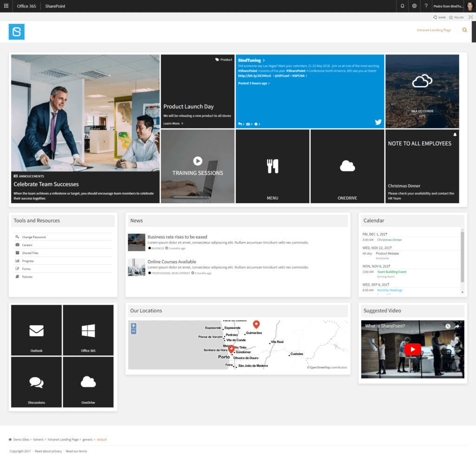Open Business rate rises news article
The height and width of the screenshot is (462, 476).
point(177,237)
